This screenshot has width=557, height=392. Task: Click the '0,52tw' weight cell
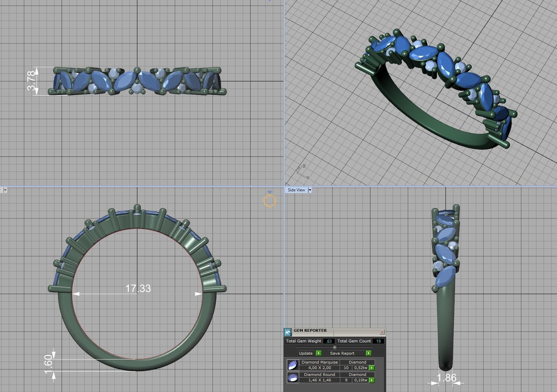360,368
